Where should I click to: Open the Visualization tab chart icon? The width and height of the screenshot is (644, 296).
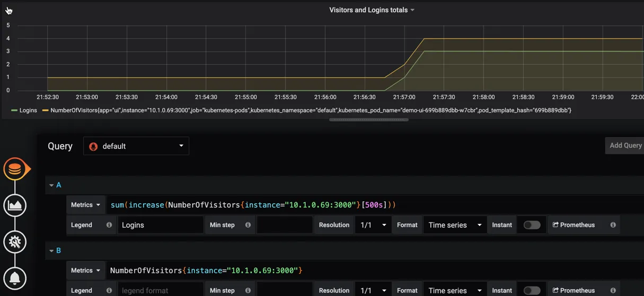pos(15,205)
